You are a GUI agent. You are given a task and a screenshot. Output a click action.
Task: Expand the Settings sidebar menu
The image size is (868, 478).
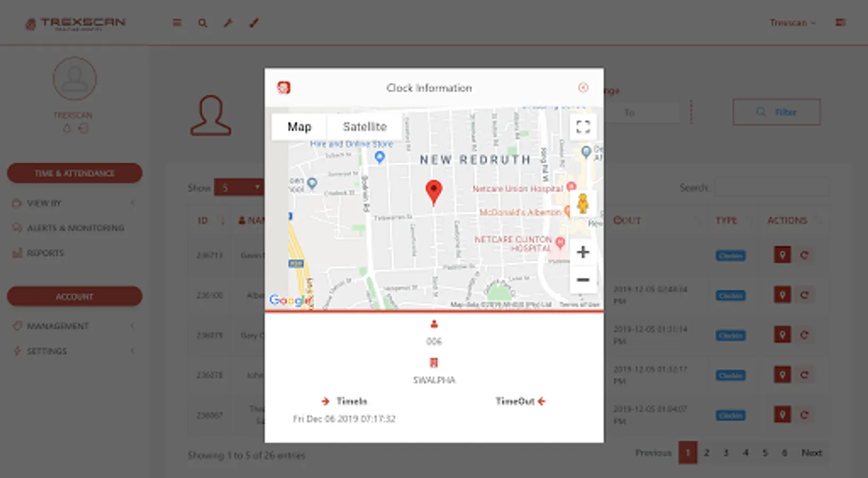pos(74,351)
